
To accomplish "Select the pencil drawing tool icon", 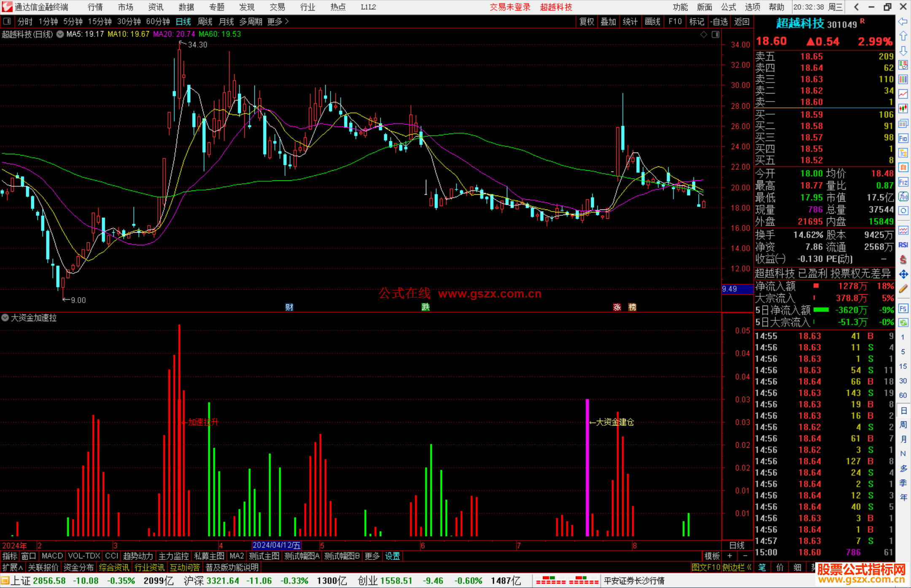I will pos(903,289).
